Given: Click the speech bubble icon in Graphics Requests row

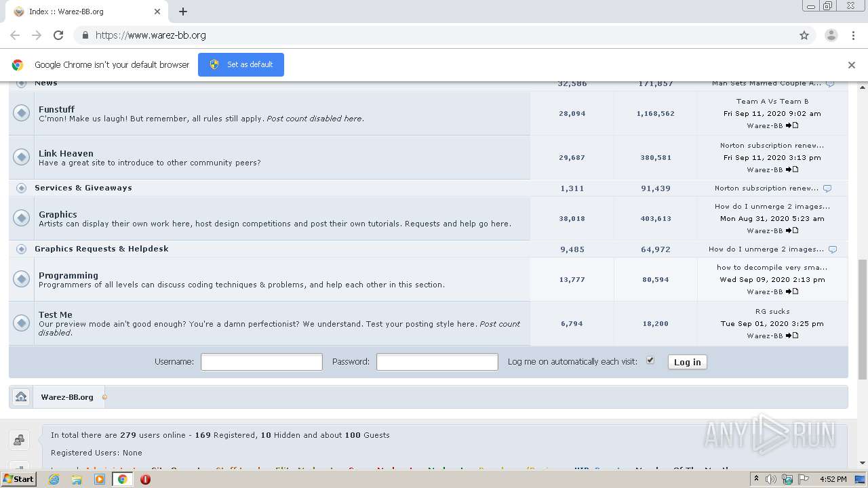Looking at the screenshot, I should coord(833,249).
